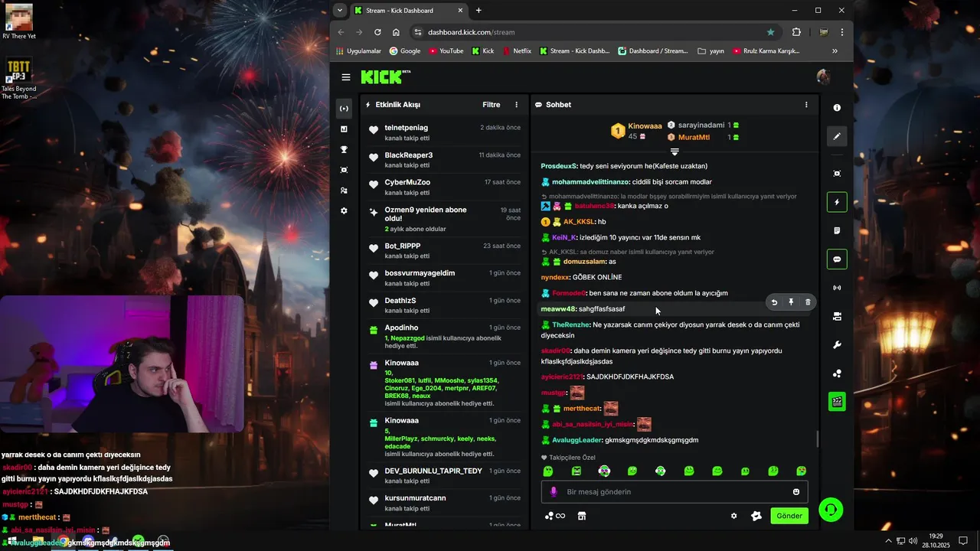
Task: Open the Filtre filter in Etkinlik Akışı
Action: click(x=491, y=105)
